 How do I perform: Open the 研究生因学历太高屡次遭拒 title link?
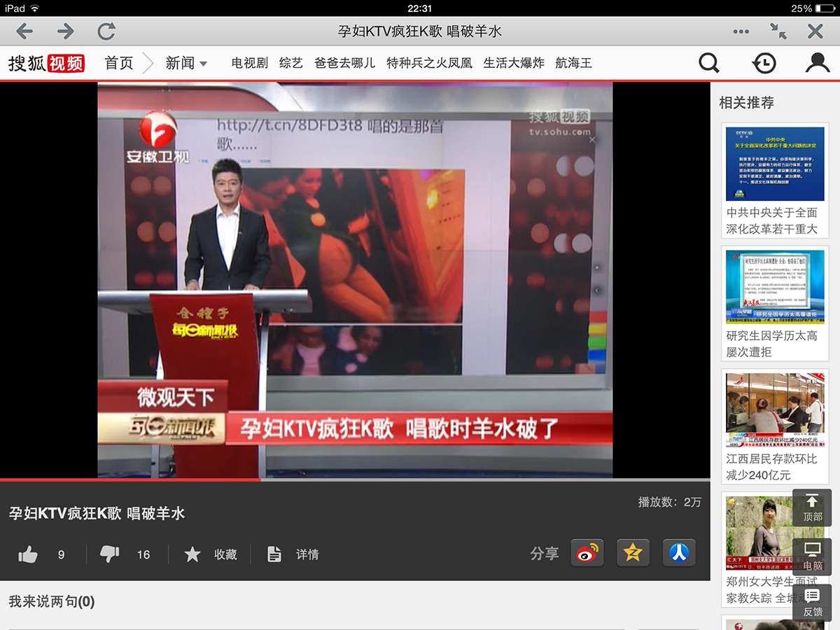pos(771,344)
